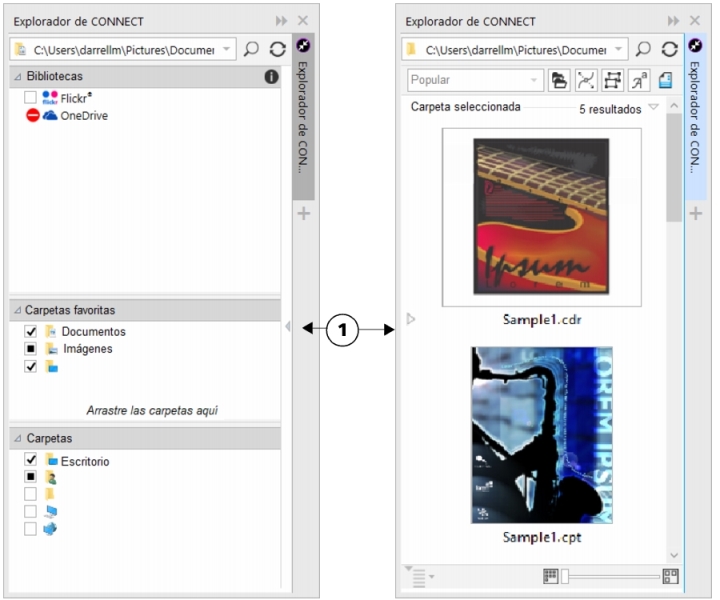Toggle the Escritorio folder checkbox
The height and width of the screenshot is (600, 720).
31,460
